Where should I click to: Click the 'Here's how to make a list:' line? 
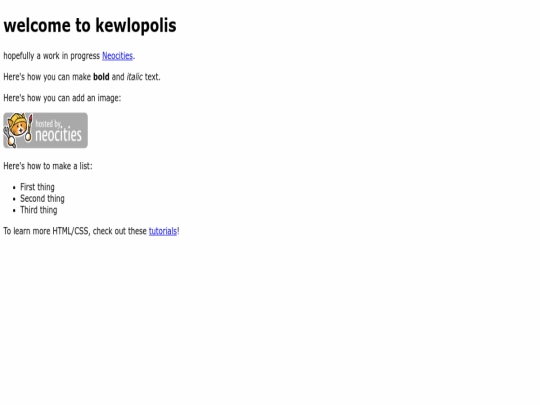[x=48, y=166]
